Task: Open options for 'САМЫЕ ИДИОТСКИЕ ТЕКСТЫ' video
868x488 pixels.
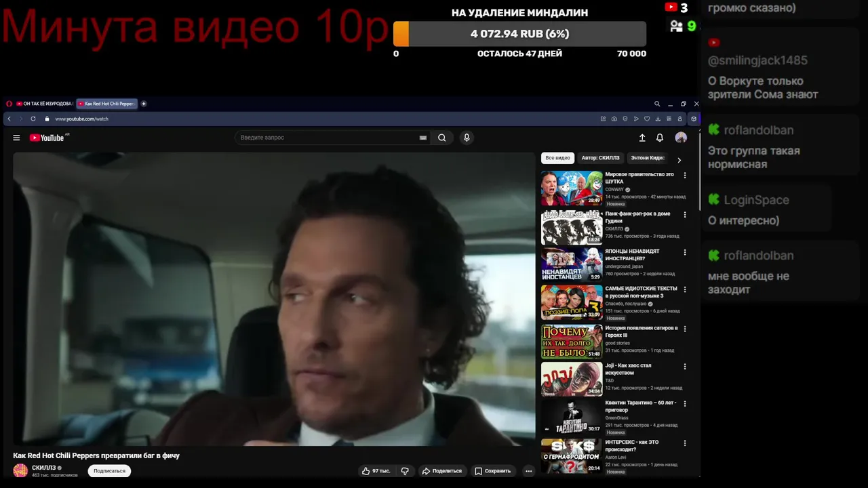Action: (x=685, y=290)
